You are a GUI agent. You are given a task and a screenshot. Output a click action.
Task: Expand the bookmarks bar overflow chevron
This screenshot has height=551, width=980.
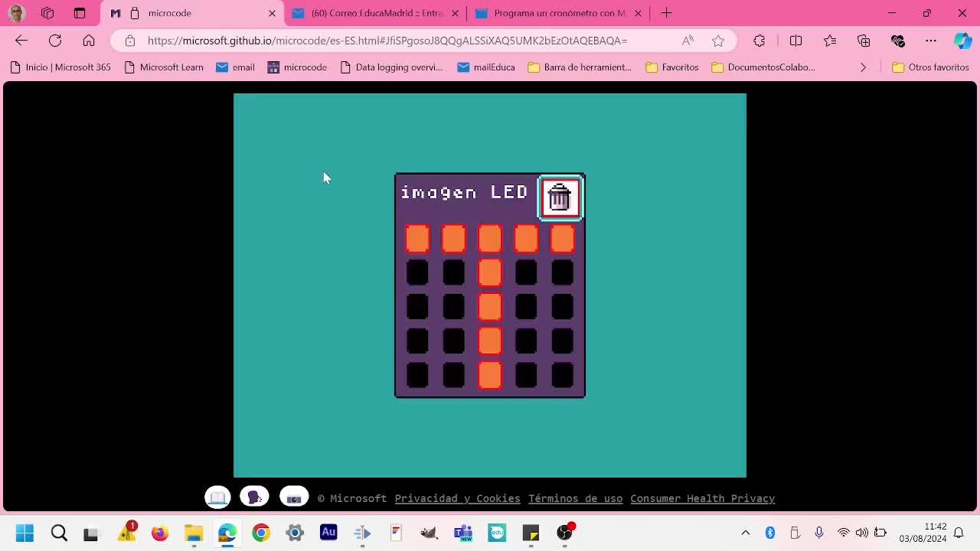pos(863,67)
